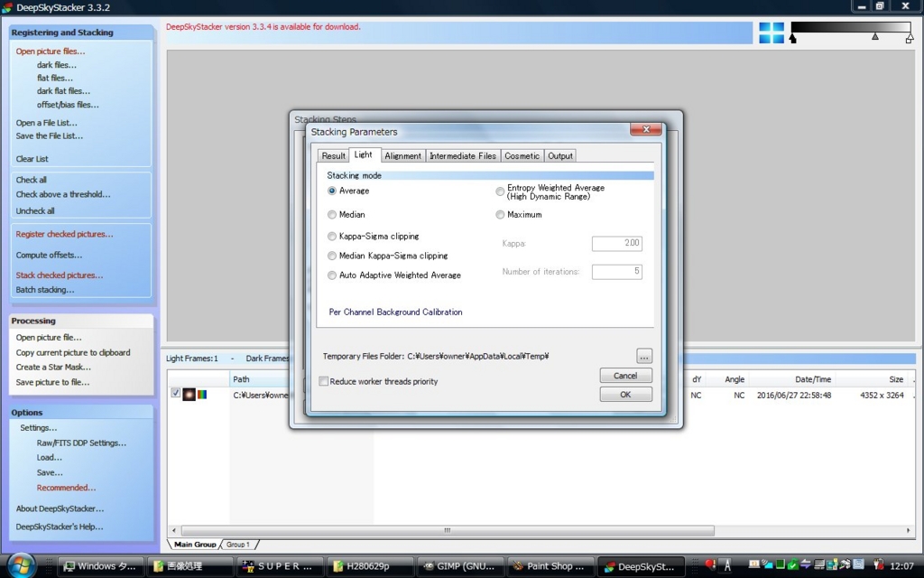This screenshot has width=924, height=578.
Task: Click dark flat files link
Action: [x=64, y=91]
